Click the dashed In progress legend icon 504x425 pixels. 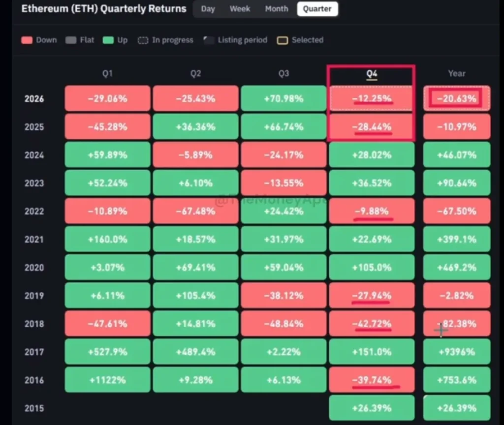click(143, 40)
